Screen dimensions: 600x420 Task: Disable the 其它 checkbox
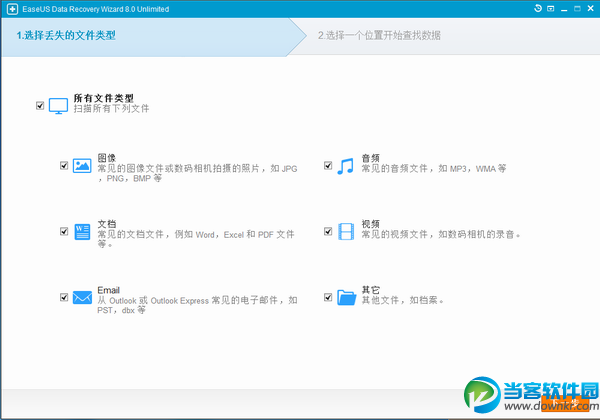pos(328,297)
